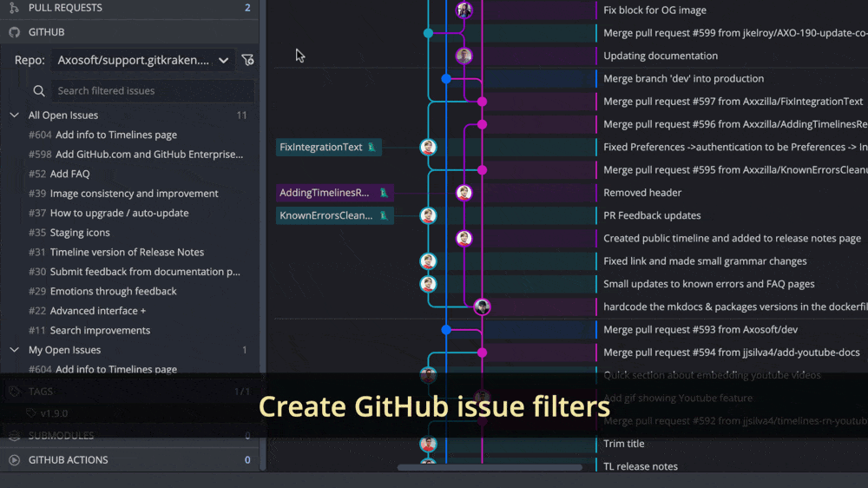Screen dimensions: 868x488
Task: Click the search magnifier icon
Action: 39,91
